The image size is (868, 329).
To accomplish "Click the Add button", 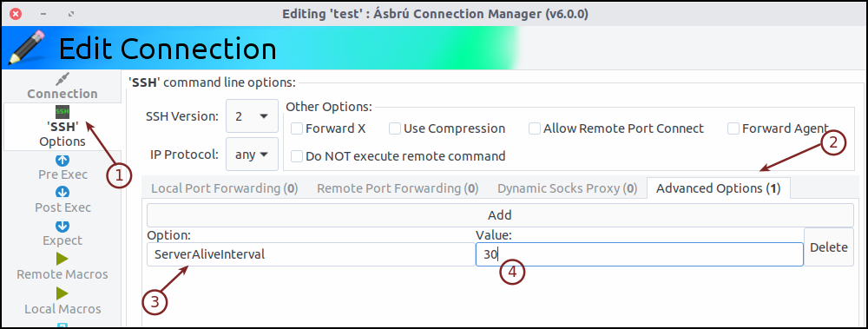I will [500, 215].
